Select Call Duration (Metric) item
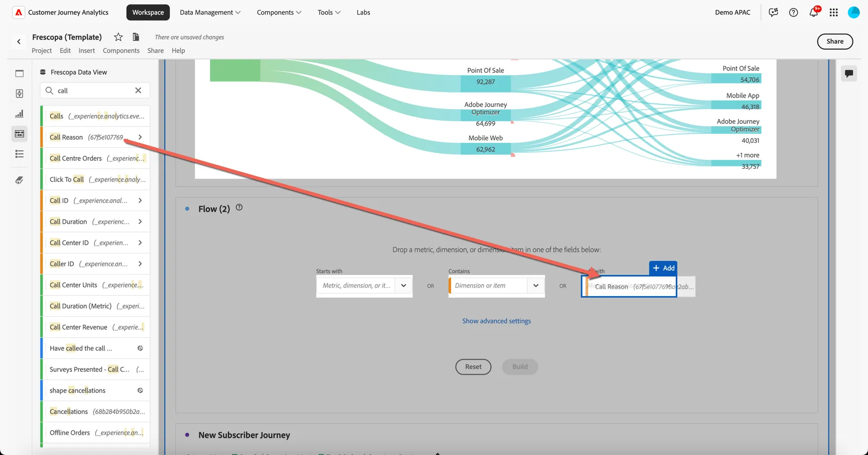This screenshot has width=868, height=455. [x=95, y=306]
